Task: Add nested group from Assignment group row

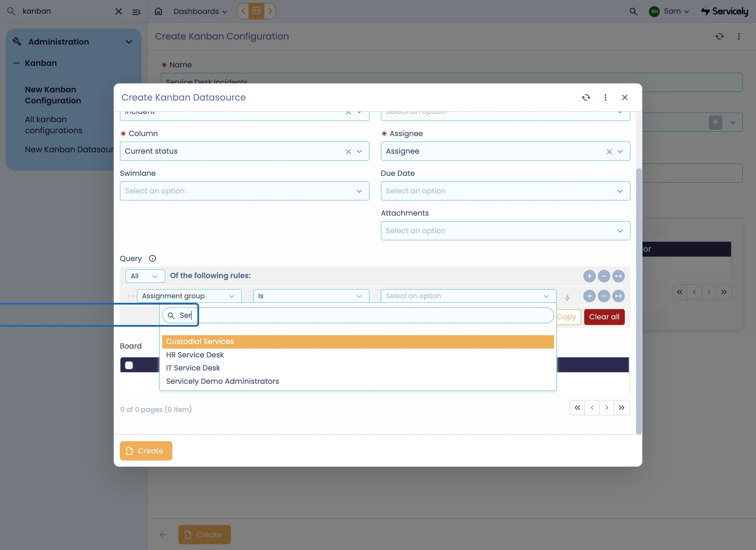Action: [618, 296]
